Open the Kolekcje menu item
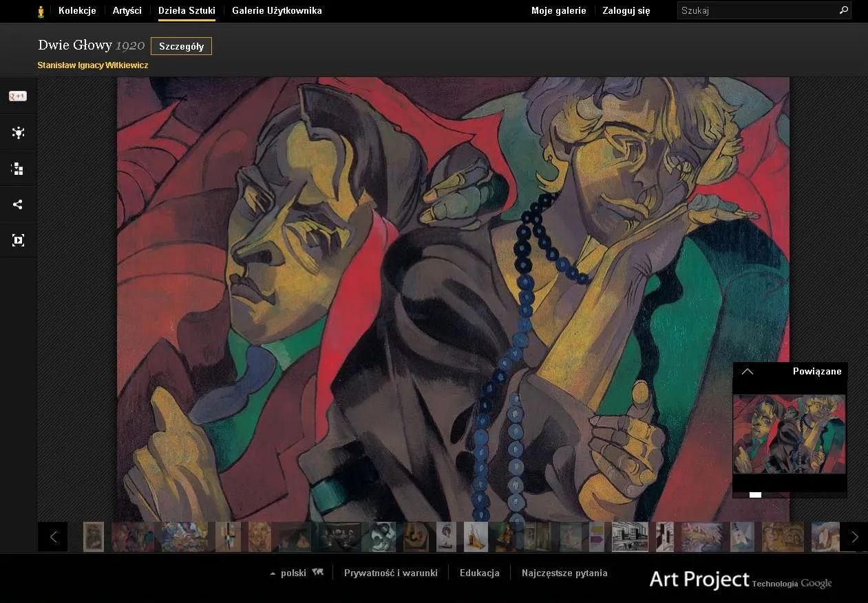This screenshot has height=603, width=868. click(77, 10)
